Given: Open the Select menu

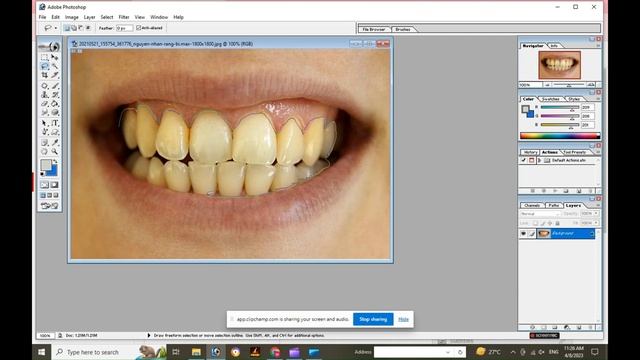Looking at the screenshot, I should point(107,17).
